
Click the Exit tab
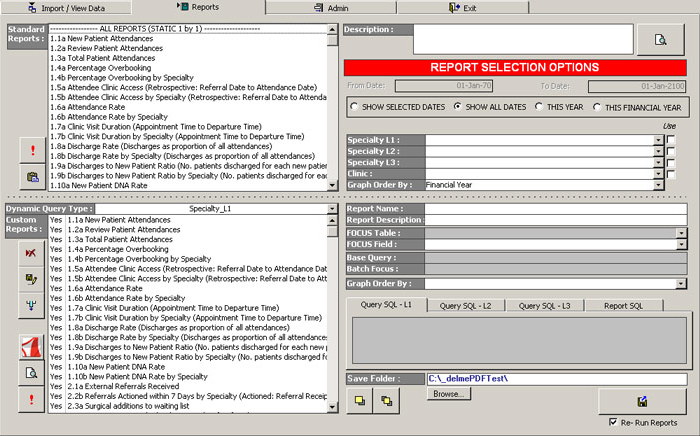click(x=463, y=8)
